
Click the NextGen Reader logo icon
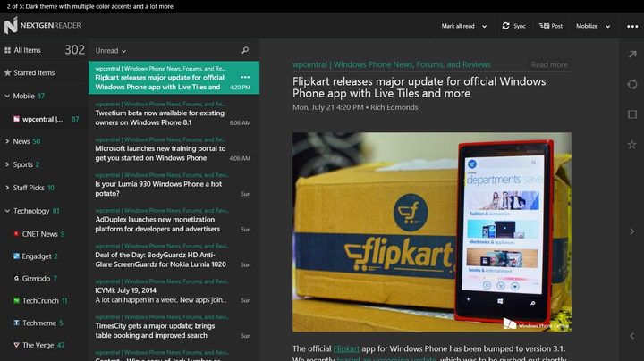pos(11,25)
